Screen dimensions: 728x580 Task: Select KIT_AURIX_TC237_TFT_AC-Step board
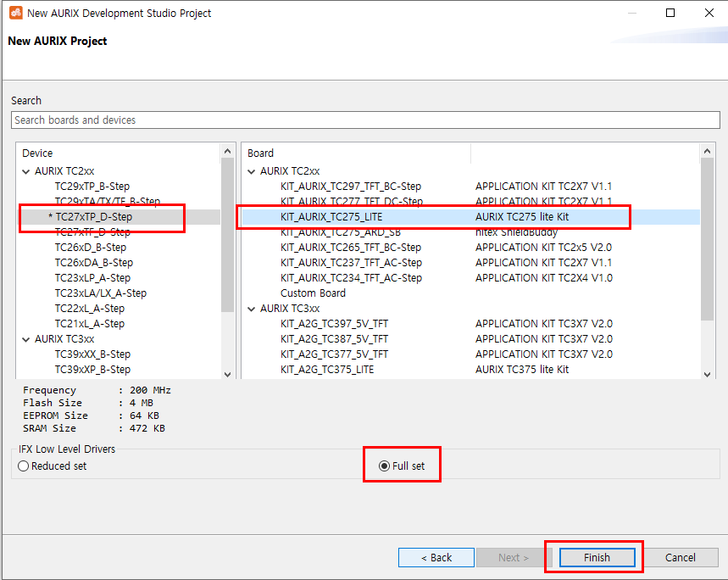(x=351, y=263)
